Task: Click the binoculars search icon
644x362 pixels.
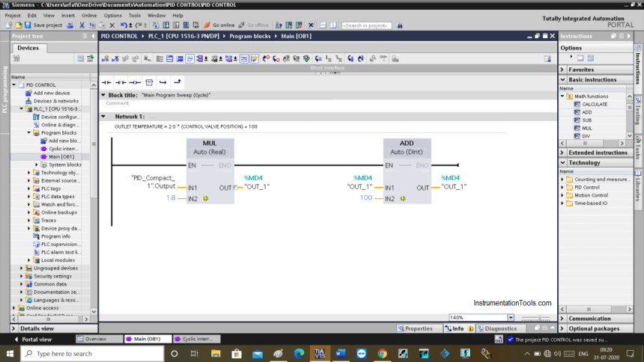Action: 399,25
